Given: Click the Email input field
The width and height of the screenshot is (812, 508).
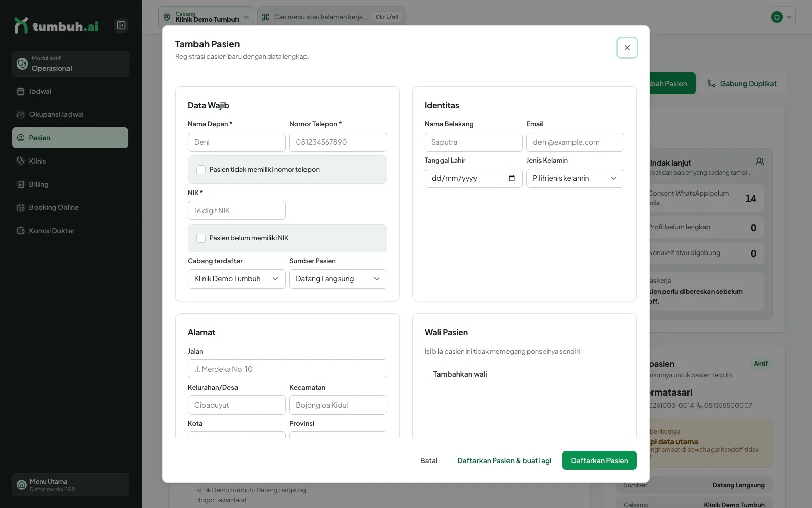Looking at the screenshot, I should tap(575, 142).
